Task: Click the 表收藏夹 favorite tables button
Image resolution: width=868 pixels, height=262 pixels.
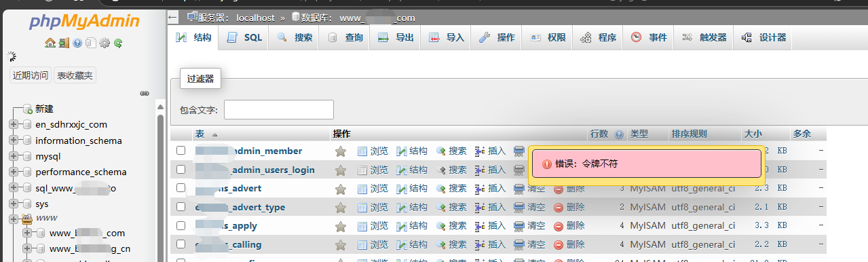Action: point(75,75)
